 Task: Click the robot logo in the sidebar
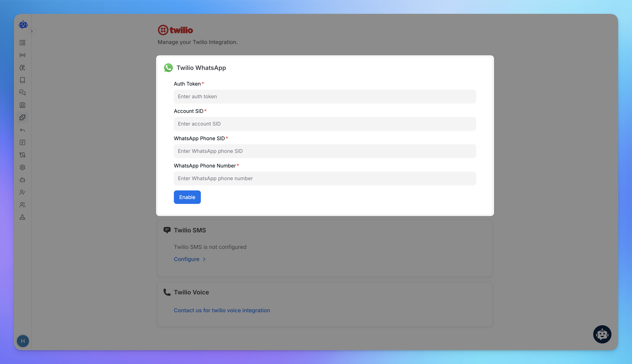coord(23,24)
